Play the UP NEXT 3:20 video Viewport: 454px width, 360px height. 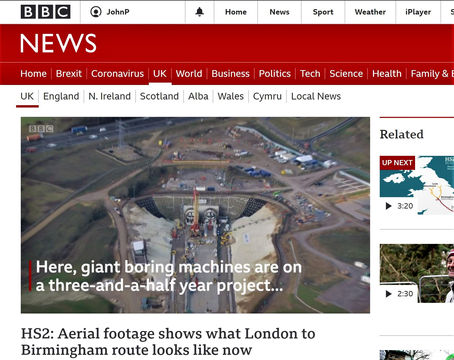point(389,206)
